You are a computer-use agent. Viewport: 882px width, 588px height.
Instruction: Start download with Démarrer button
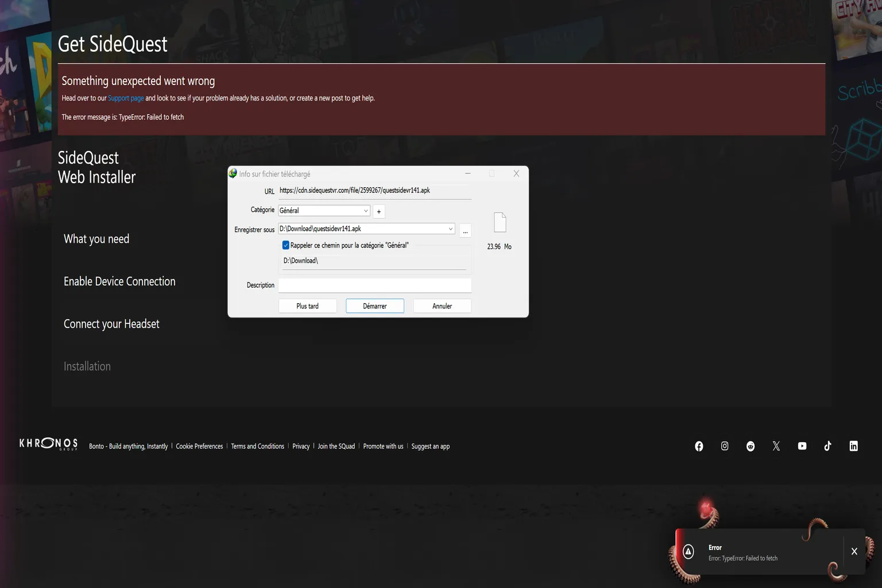375,306
